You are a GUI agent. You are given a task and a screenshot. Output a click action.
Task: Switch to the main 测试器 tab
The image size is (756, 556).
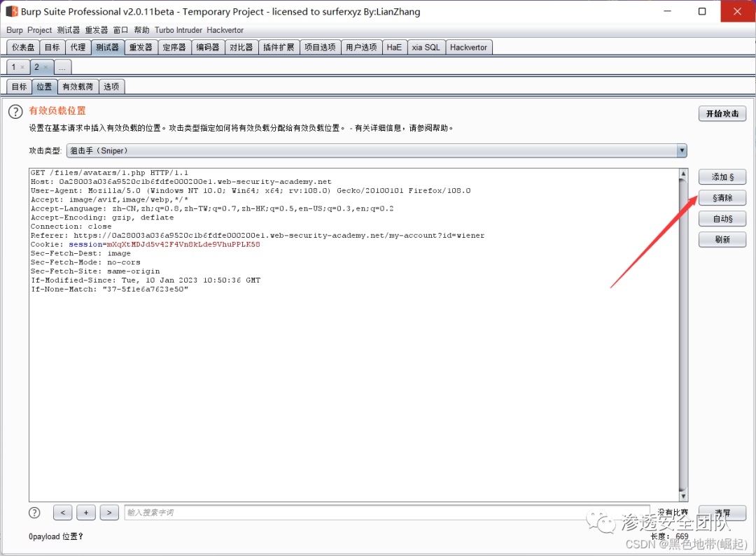coord(107,48)
